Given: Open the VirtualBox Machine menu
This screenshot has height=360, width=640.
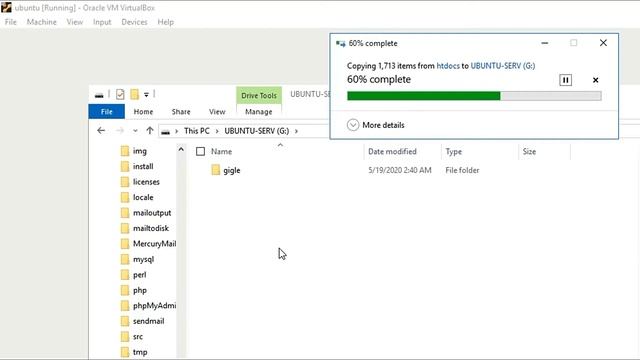Looking at the screenshot, I should click(x=42, y=22).
